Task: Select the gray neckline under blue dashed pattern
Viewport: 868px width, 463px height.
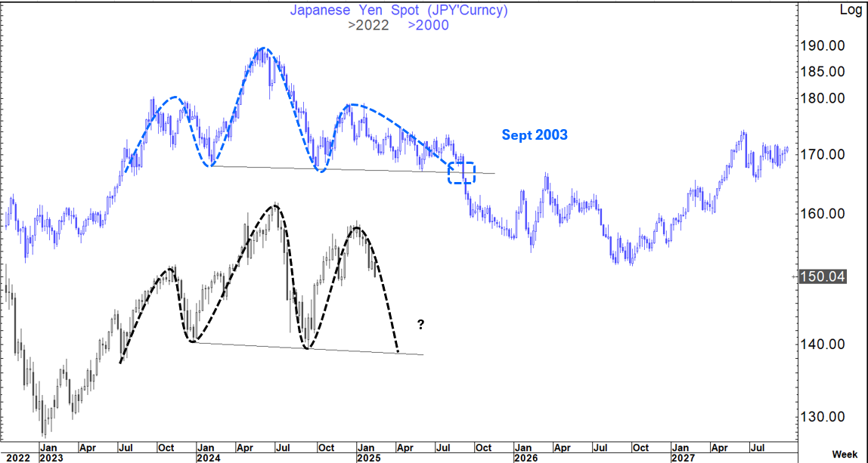Action: (378, 171)
